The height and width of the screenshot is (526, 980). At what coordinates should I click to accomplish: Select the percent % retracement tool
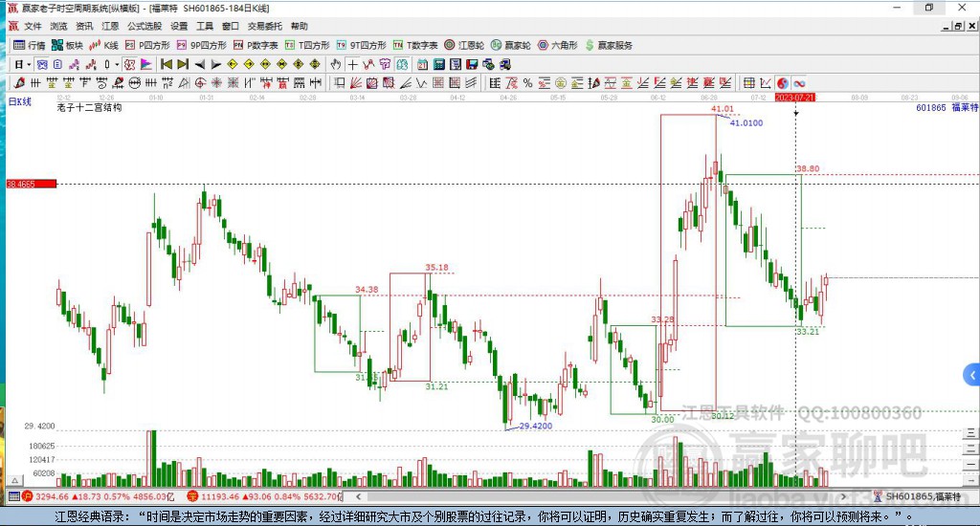[527, 82]
